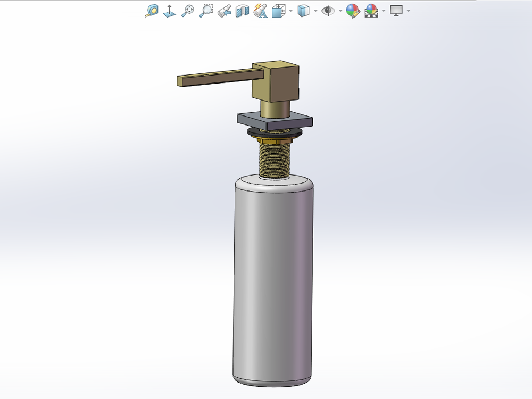Toggle the Hide/Show Items eye icon
This screenshot has width=532, height=399.
pos(328,11)
